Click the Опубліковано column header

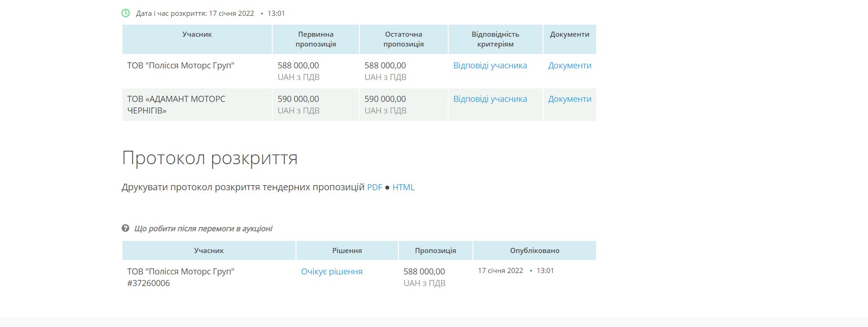(534, 251)
